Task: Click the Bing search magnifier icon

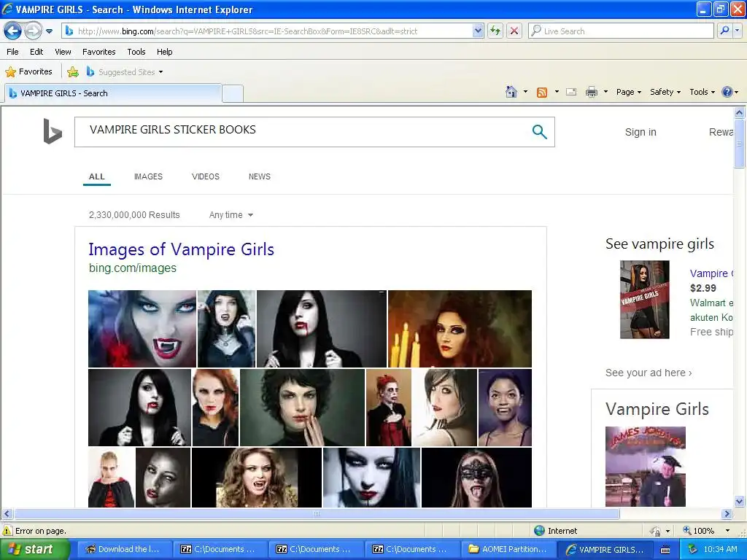Action: click(539, 132)
